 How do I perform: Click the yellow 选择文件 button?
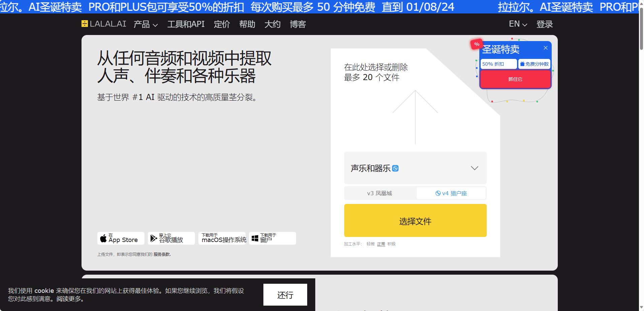tap(415, 221)
